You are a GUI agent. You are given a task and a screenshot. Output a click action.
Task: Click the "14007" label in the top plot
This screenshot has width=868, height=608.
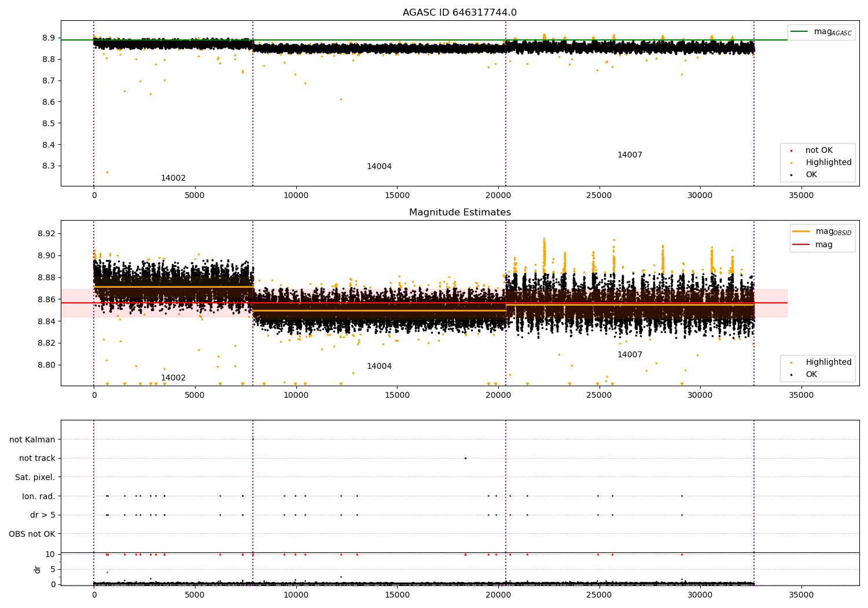[630, 155]
